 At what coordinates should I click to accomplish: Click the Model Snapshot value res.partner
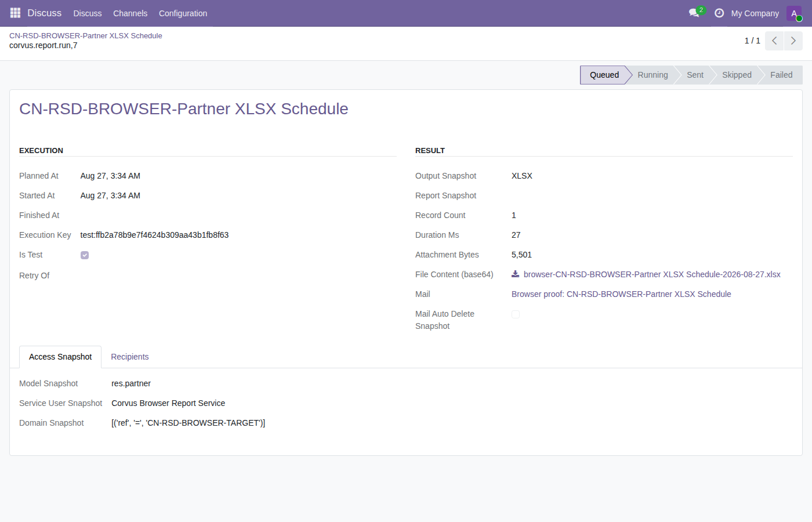(x=131, y=383)
